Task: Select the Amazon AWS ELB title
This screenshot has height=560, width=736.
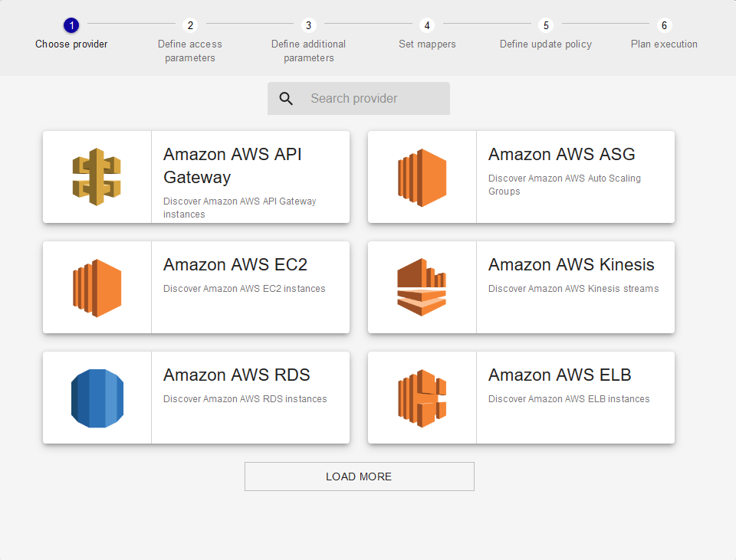Action: [560, 375]
